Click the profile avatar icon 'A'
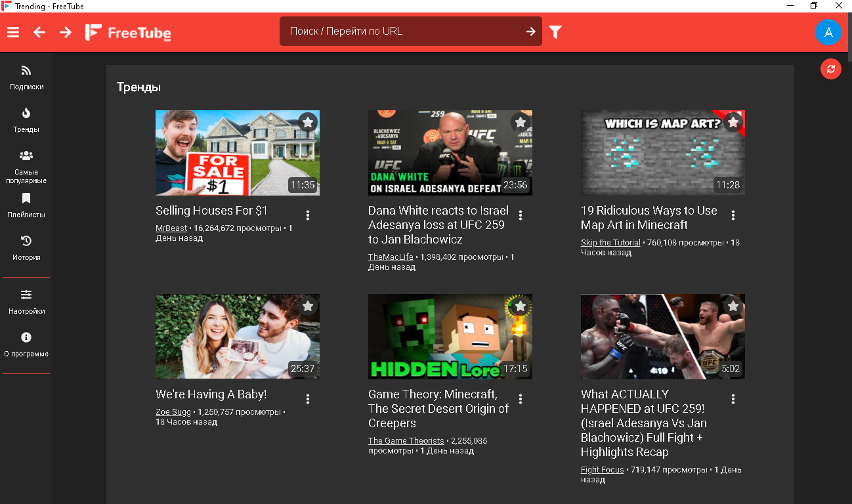The width and height of the screenshot is (852, 504). click(x=828, y=32)
